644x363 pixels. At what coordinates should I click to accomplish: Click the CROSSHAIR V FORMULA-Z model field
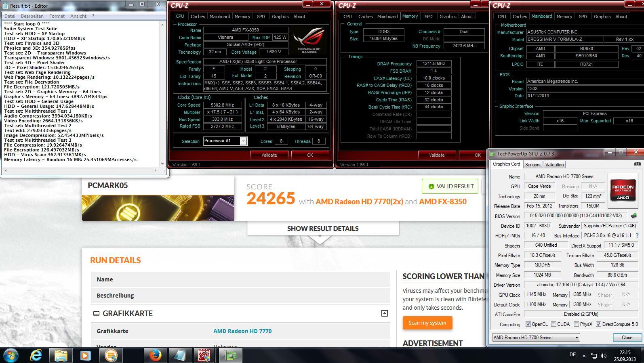coord(564,40)
